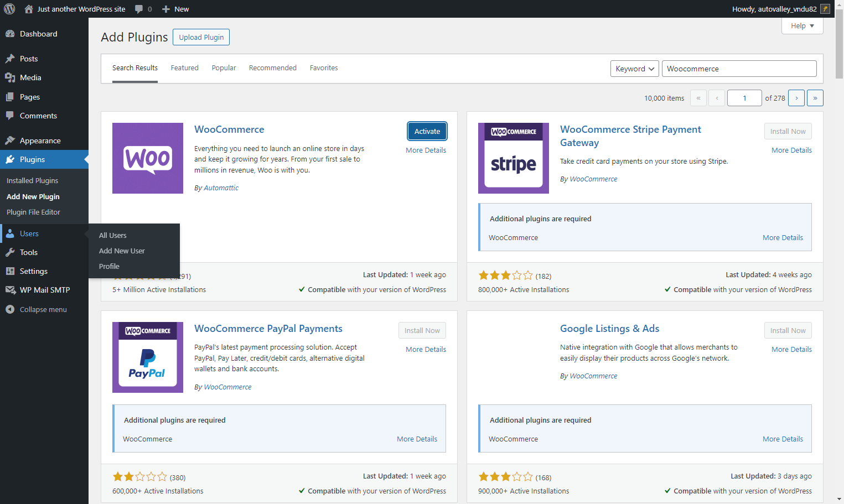This screenshot has height=504, width=844.
Task: Open Installed Plugins submenu item
Action: tap(32, 180)
